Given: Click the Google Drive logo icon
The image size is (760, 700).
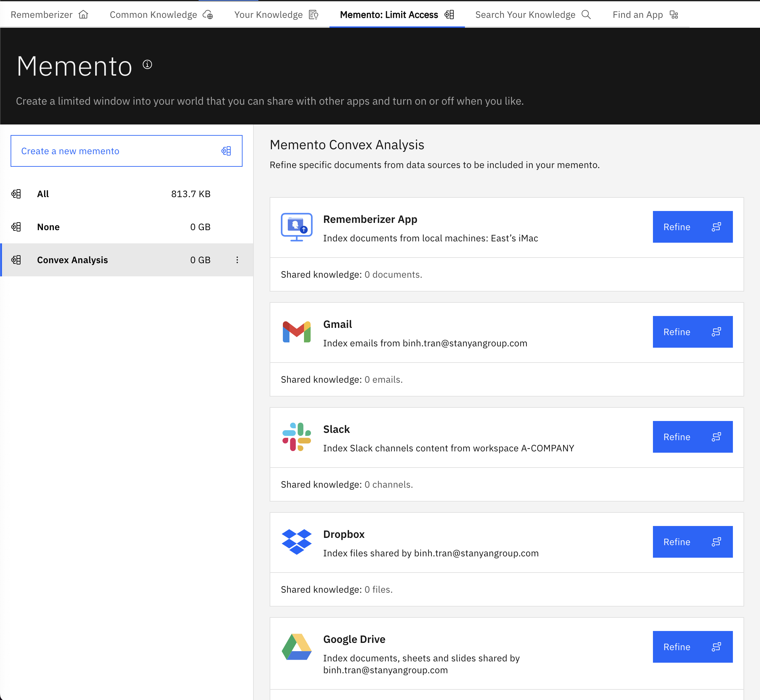Looking at the screenshot, I should (296, 647).
